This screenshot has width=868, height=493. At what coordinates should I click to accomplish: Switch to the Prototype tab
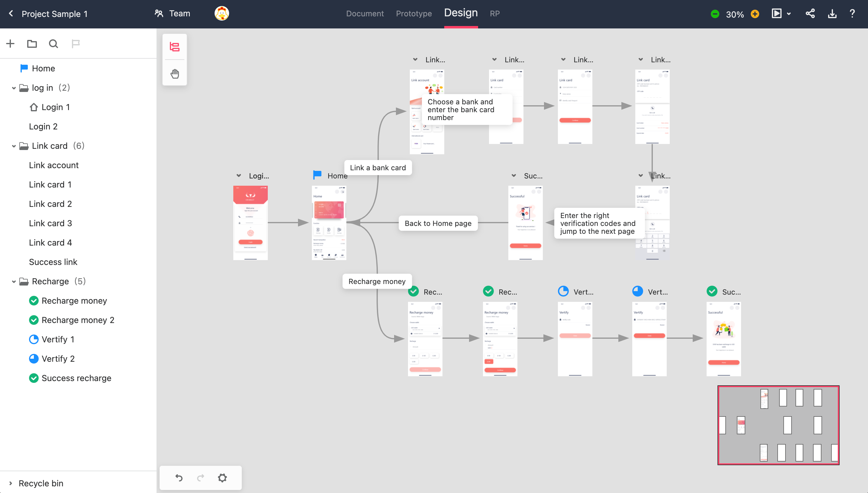tap(414, 14)
